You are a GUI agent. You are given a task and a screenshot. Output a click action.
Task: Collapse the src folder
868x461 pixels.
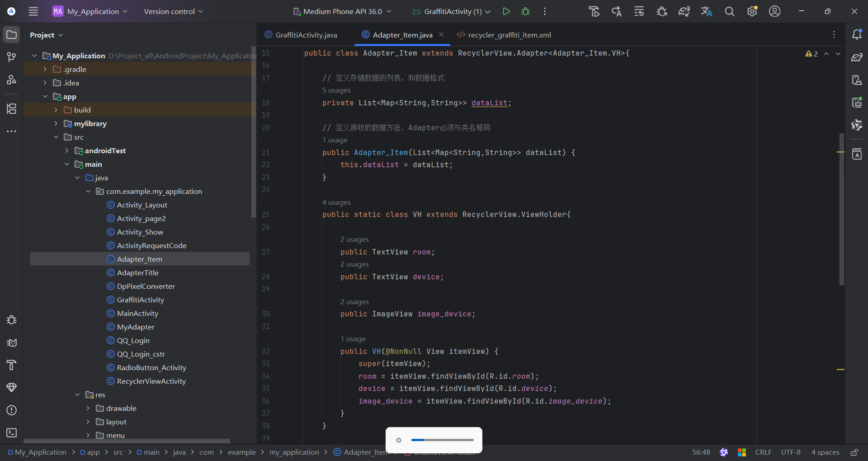(x=56, y=137)
